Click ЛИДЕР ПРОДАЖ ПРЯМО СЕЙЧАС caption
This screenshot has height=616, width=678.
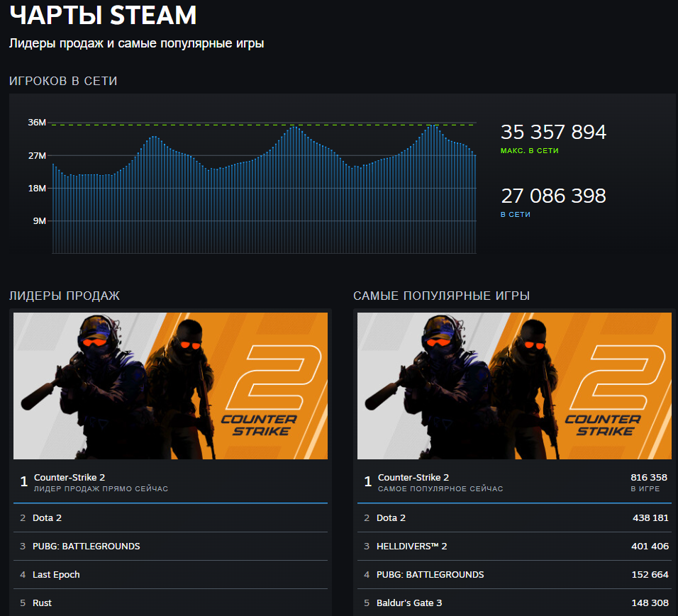point(101,489)
